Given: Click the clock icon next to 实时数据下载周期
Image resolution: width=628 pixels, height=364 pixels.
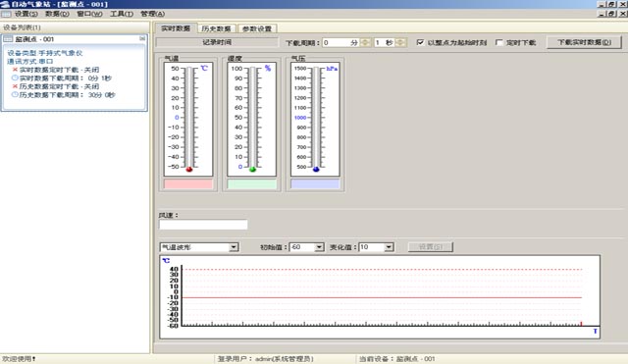Looking at the screenshot, I should [15, 78].
